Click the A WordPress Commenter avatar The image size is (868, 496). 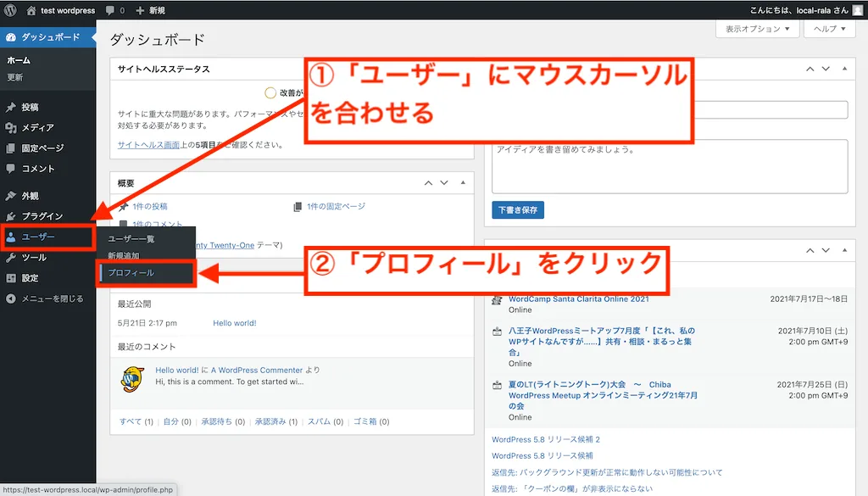(x=133, y=380)
